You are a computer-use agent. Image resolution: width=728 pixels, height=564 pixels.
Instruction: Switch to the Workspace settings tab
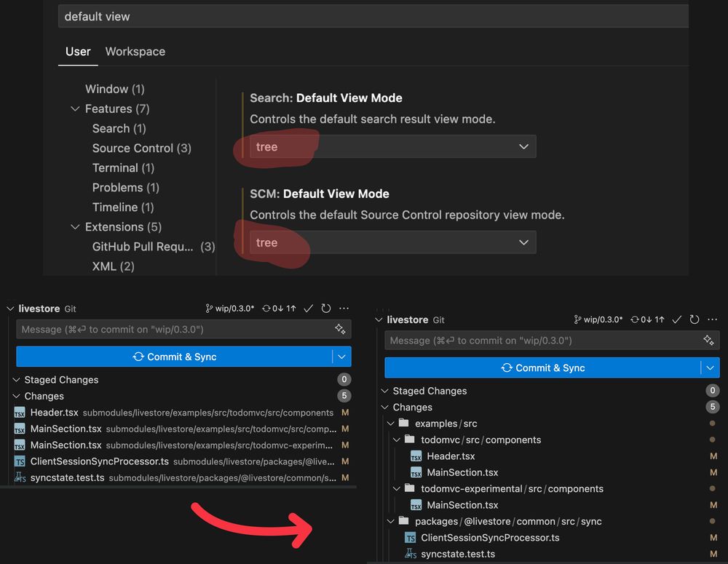[135, 52]
